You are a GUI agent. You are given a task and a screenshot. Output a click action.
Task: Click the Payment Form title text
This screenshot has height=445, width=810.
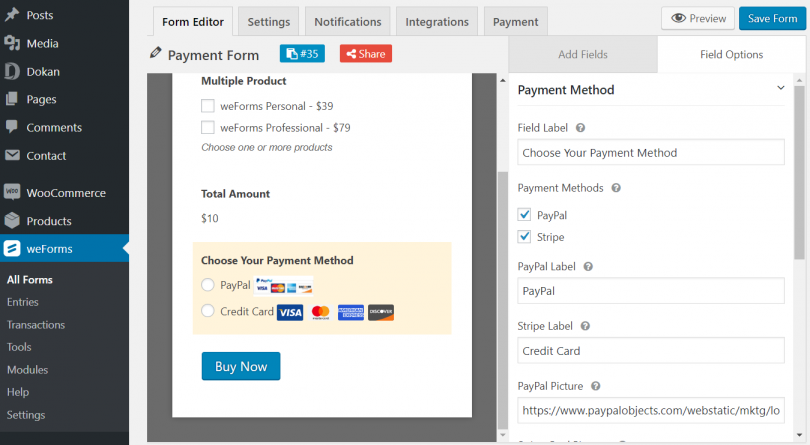coord(213,55)
